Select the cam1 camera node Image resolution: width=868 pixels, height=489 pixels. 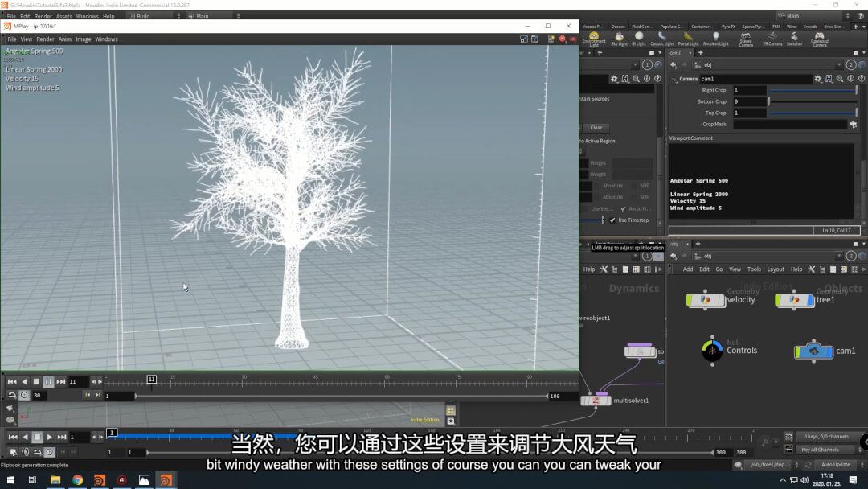coord(813,351)
